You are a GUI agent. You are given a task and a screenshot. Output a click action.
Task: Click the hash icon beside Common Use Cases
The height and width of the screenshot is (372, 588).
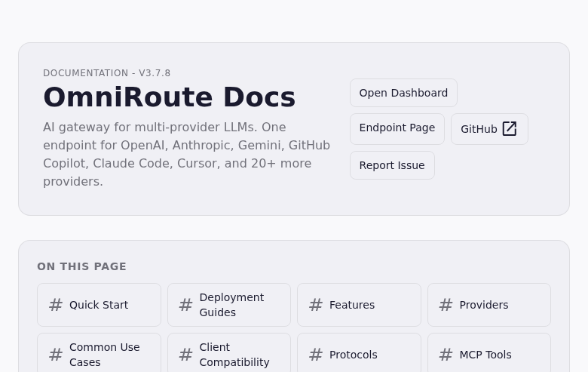[56, 355]
